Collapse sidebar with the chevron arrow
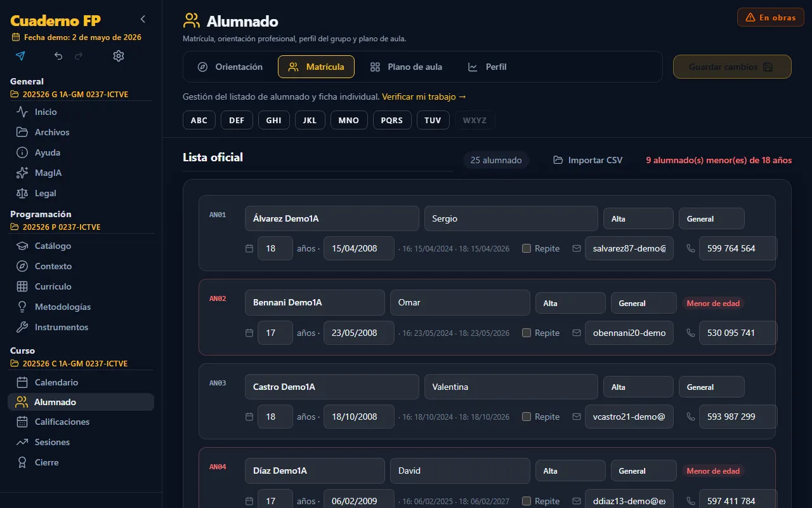The image size is (812, 508). tap(143, 19)
